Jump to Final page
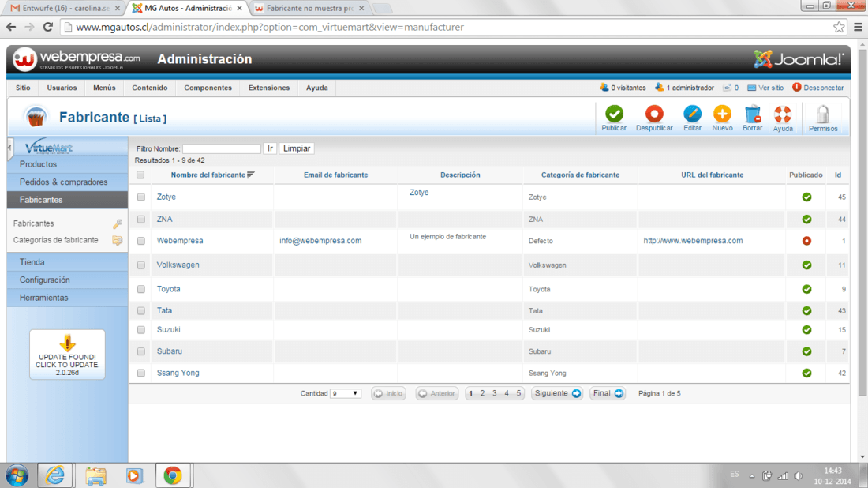 tap(608, 393)
